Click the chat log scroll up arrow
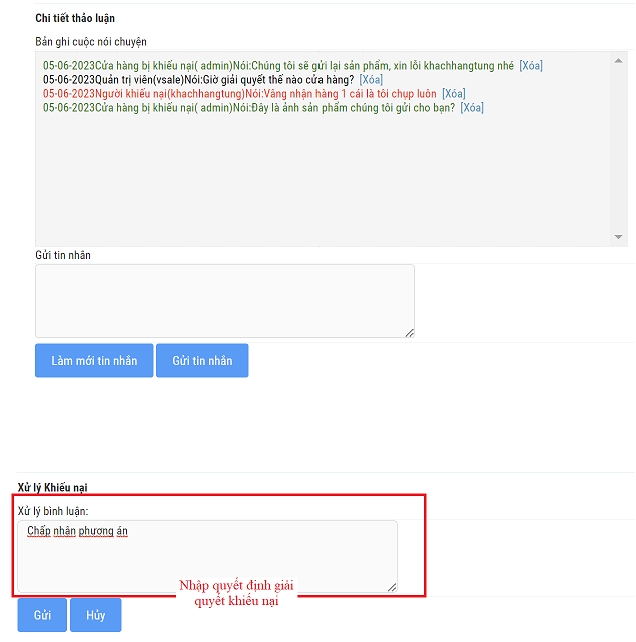The width and height of the screenshot is (636, 642). pyautogui.click(x=618, y=61)
